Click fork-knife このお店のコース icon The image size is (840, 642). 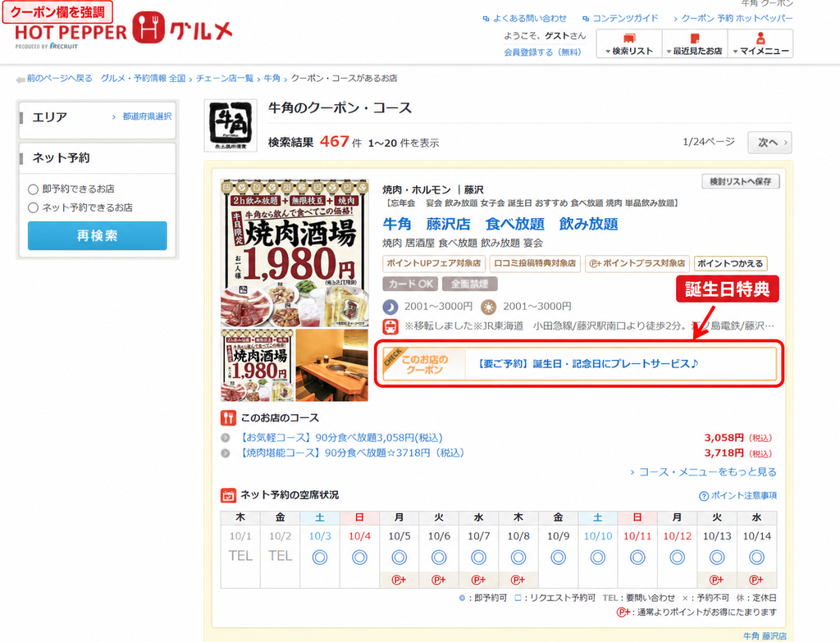(228, 417)
